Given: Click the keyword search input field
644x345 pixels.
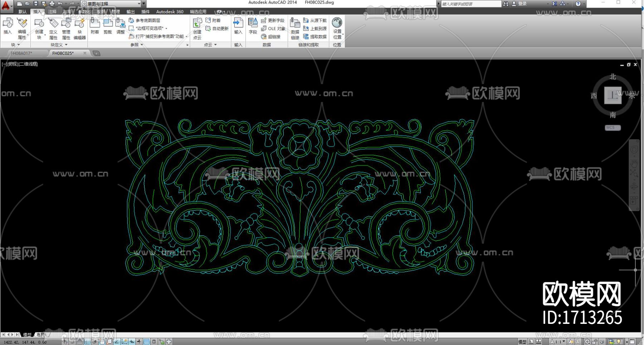Looking at the screenshot, I should (470, 4).
